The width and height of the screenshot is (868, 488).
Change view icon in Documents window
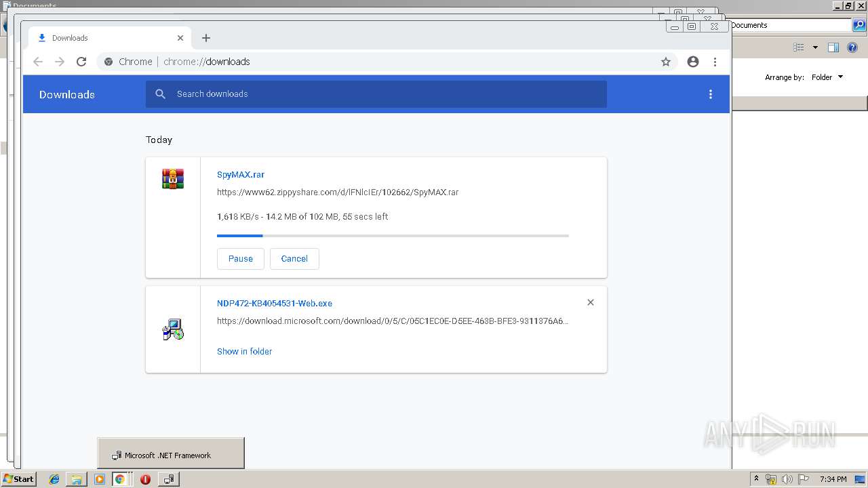(799, 47)
